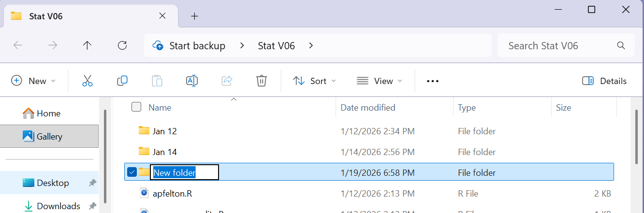Delete using the trash can icon
Viewport: 644px width, 213px height.
262,81
